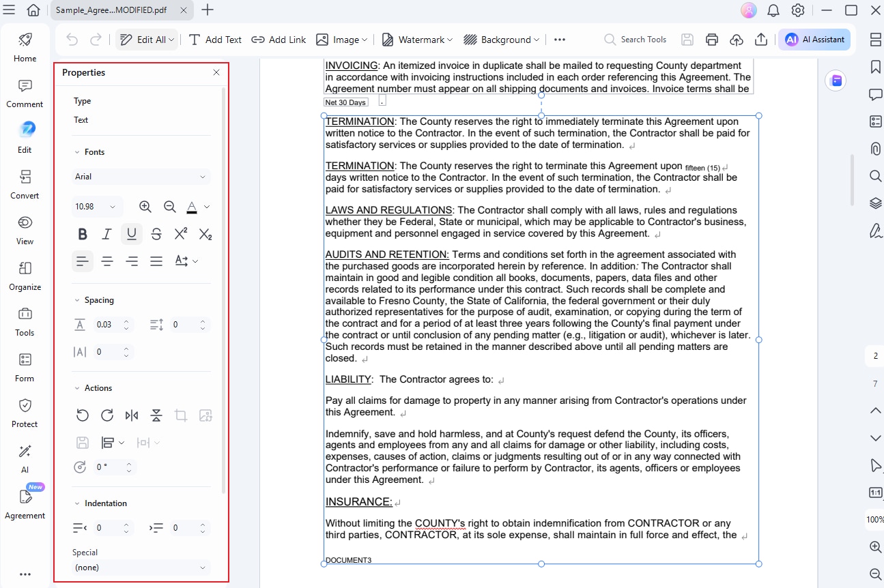Click the upload to cloud icon

click(737, 40)
